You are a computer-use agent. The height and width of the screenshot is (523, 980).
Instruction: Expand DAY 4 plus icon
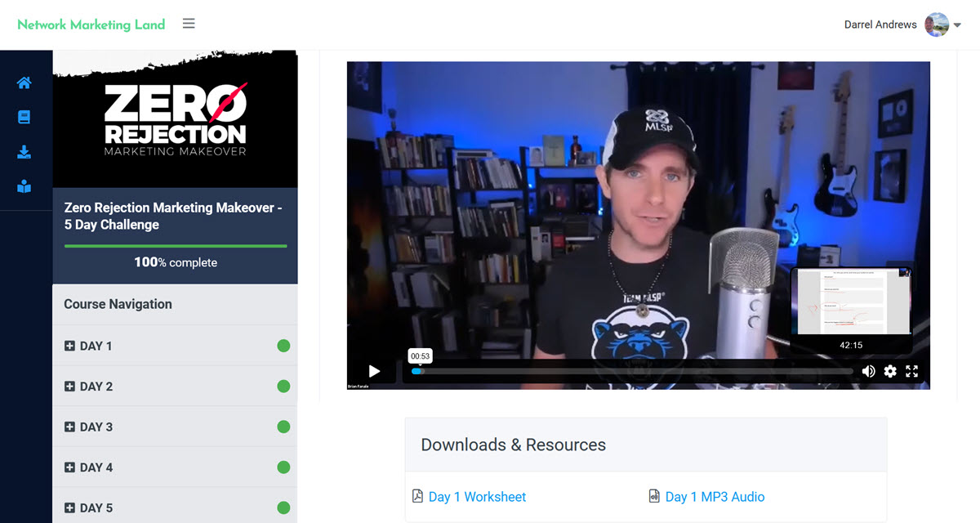click(69, 467)
